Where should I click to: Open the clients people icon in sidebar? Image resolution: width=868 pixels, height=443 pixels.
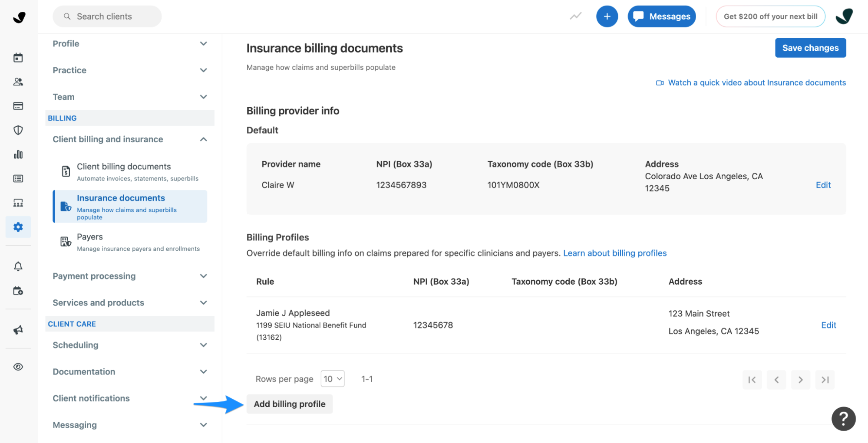coord(18,82)
